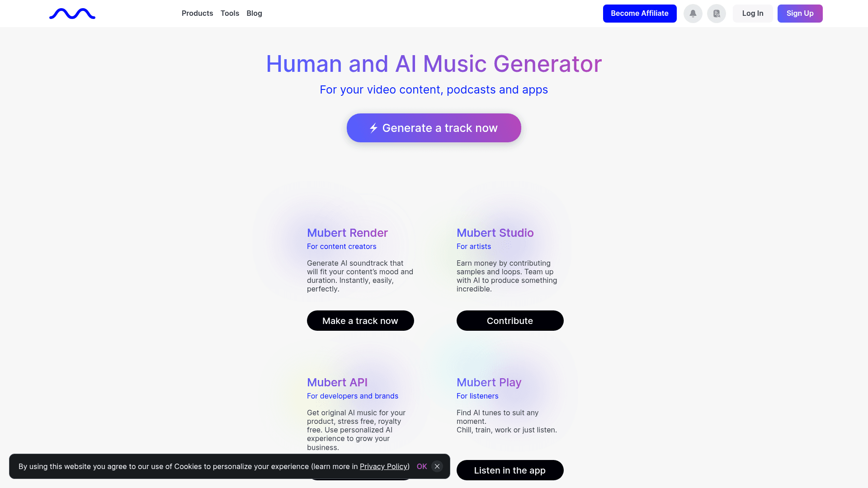Click Contribute under Mubert Studio
The width and height of the screenshot is (868, 488).
(510, 320)
